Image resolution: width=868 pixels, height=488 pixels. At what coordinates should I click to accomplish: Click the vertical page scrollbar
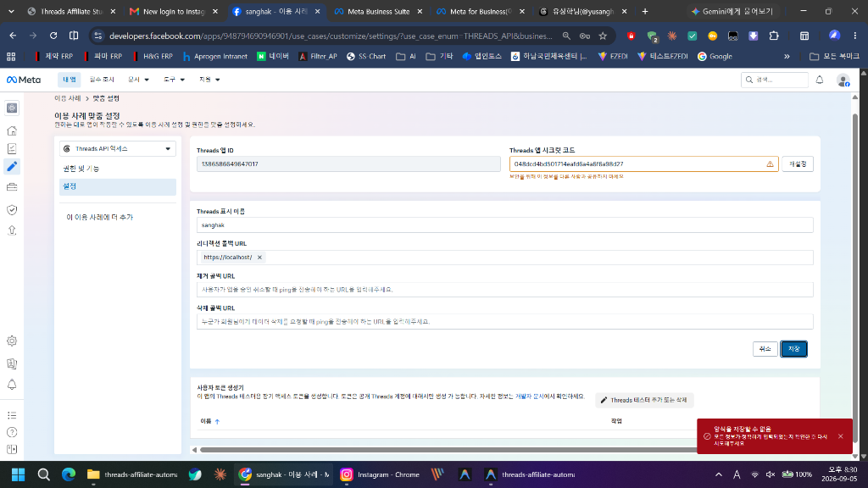(x=855, y=277)
